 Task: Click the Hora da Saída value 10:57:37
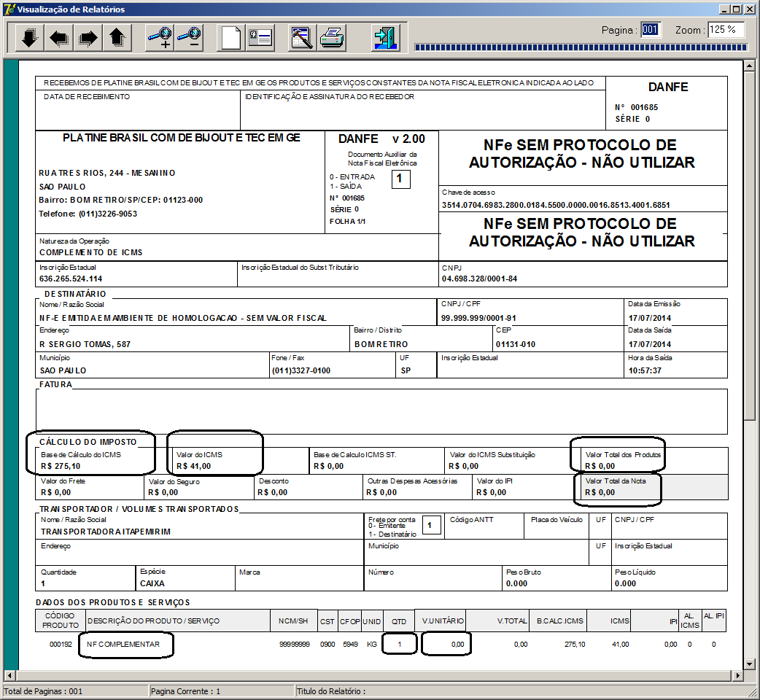tap(645, 370)
